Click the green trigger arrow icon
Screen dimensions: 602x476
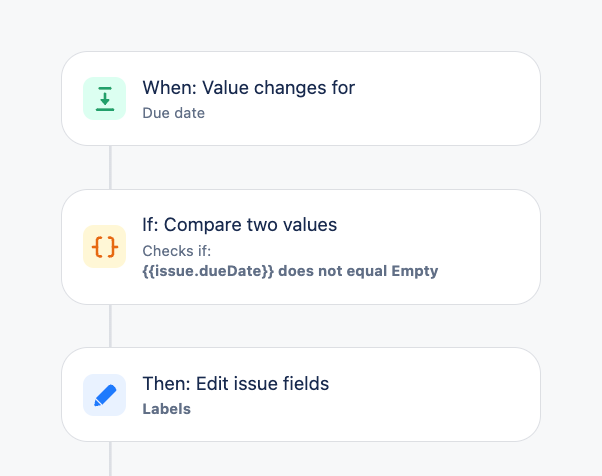click(x=104, y=99)
